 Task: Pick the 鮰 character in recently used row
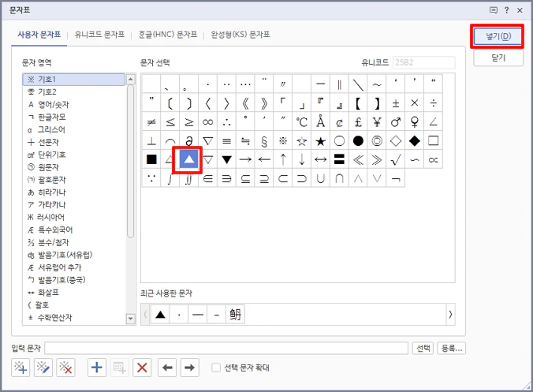click(x=235, y=315)
